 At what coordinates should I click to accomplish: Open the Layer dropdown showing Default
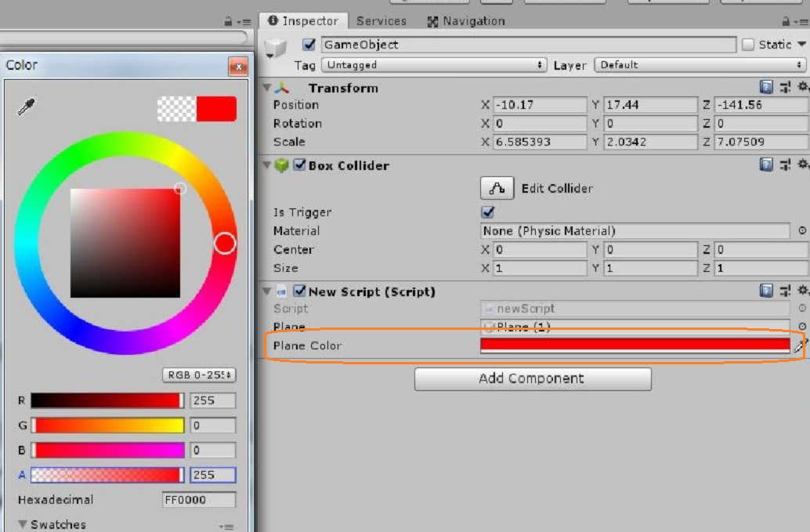pos(700,65)
